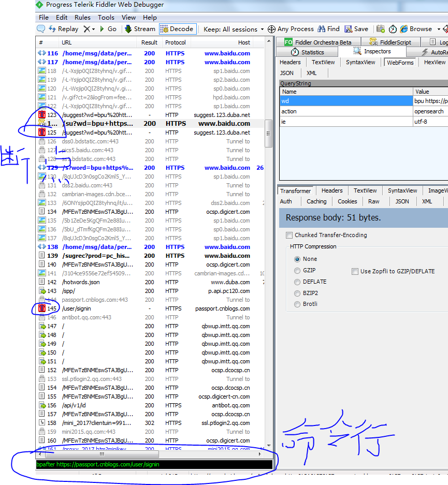The width and height of the screenshot is (448, 485).
Task: Click the Save toolbar button
Action: (356, 29)
